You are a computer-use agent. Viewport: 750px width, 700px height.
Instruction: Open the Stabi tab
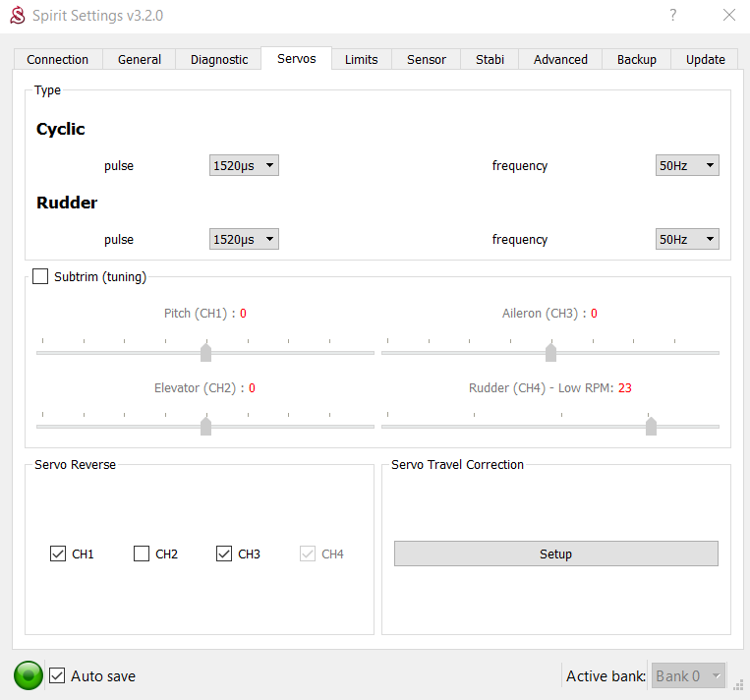490,59
